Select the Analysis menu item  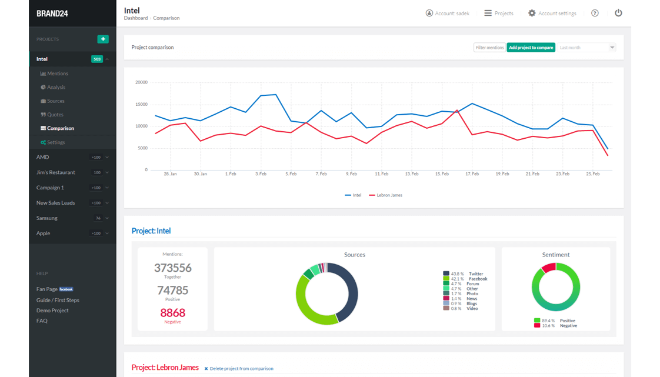tap(53, 87)
